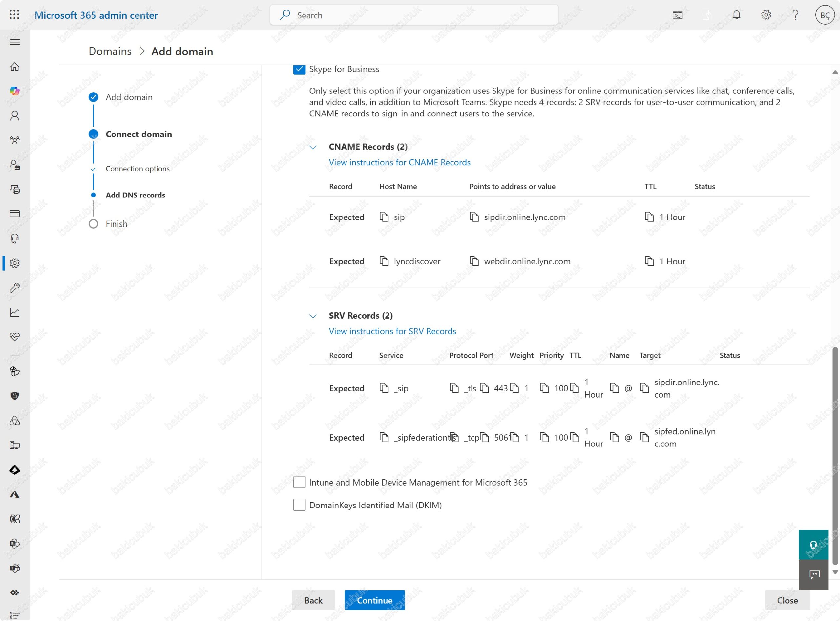Click the Home icon in sidebar
Image resolution: width=840 pixels, height=621 pixels.
15,67
